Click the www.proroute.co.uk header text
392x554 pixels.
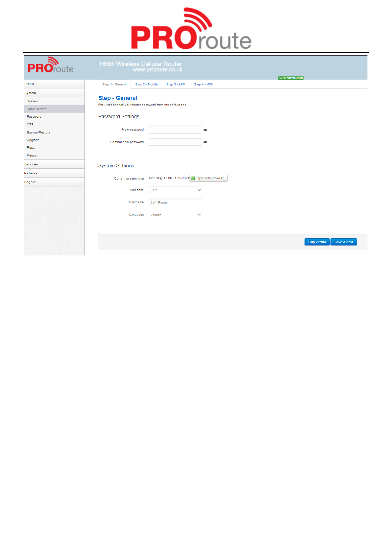[x=158, y=70]
